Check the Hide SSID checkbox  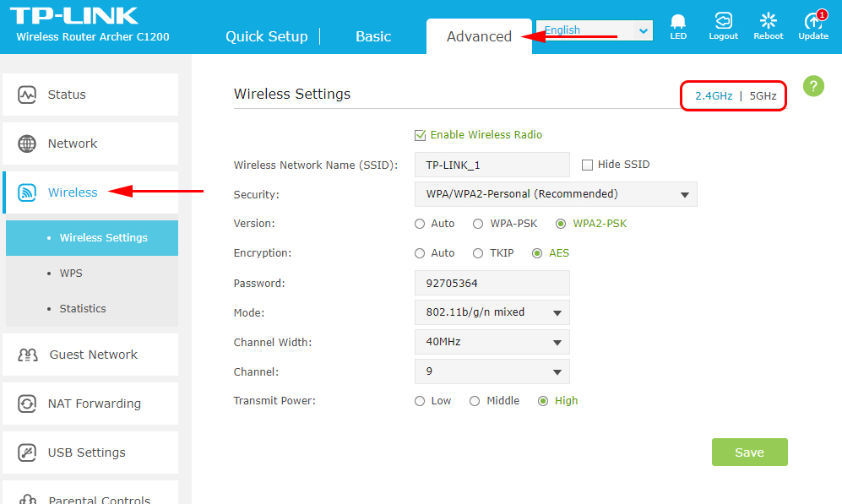click(x=589, y=165)
